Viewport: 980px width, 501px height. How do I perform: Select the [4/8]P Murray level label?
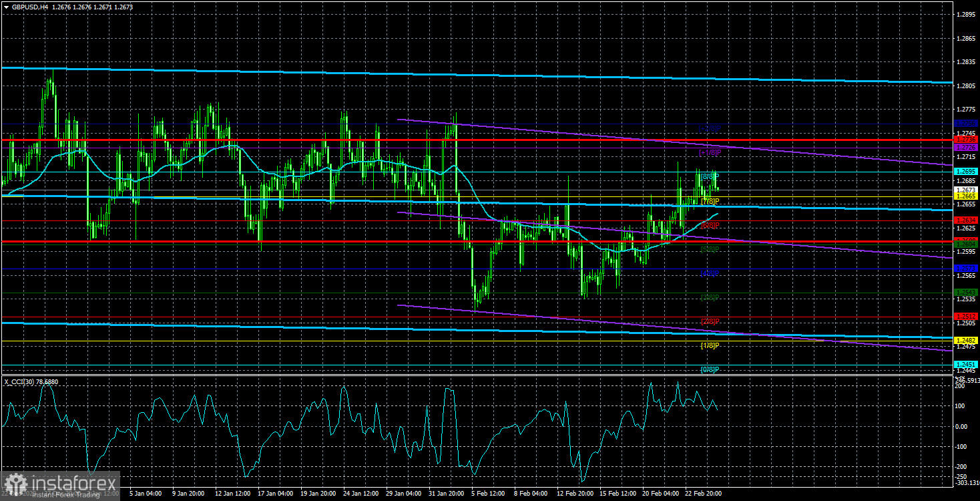click(x=710, y=273)
